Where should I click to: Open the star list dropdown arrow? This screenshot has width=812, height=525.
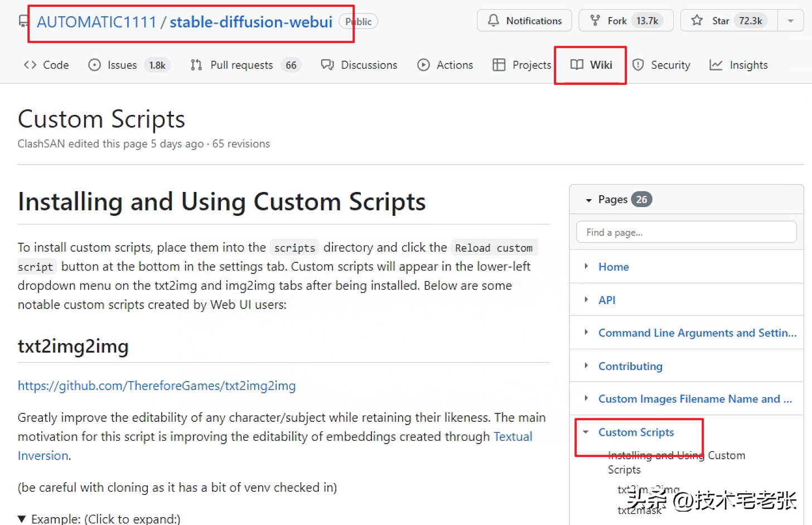(x=790, y=21)
